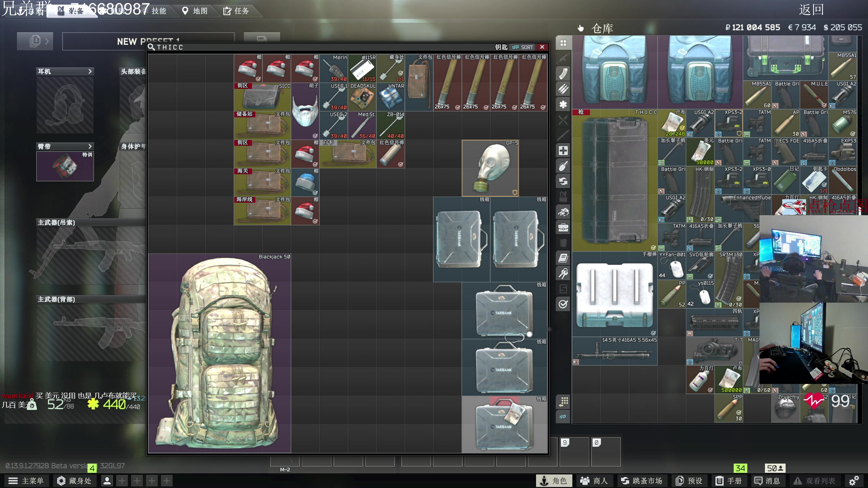Expand the 耳机 headset slot
Viewport: 868px width, 488px height.
click(x=90, y=71)
